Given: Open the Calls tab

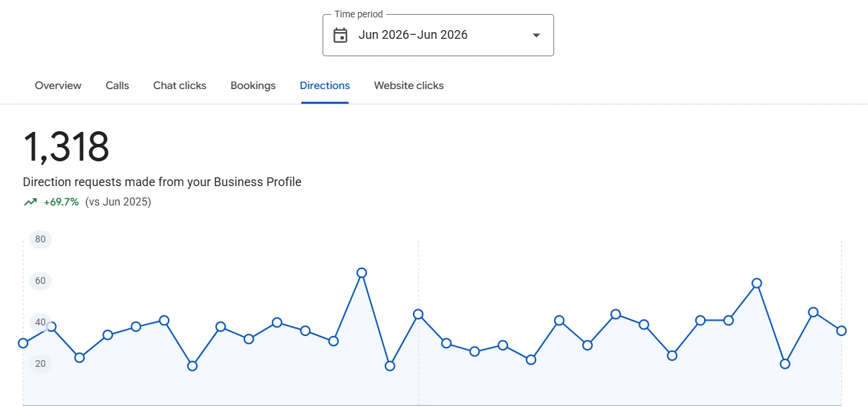Looking at the screenshot, I should (117, 86).
